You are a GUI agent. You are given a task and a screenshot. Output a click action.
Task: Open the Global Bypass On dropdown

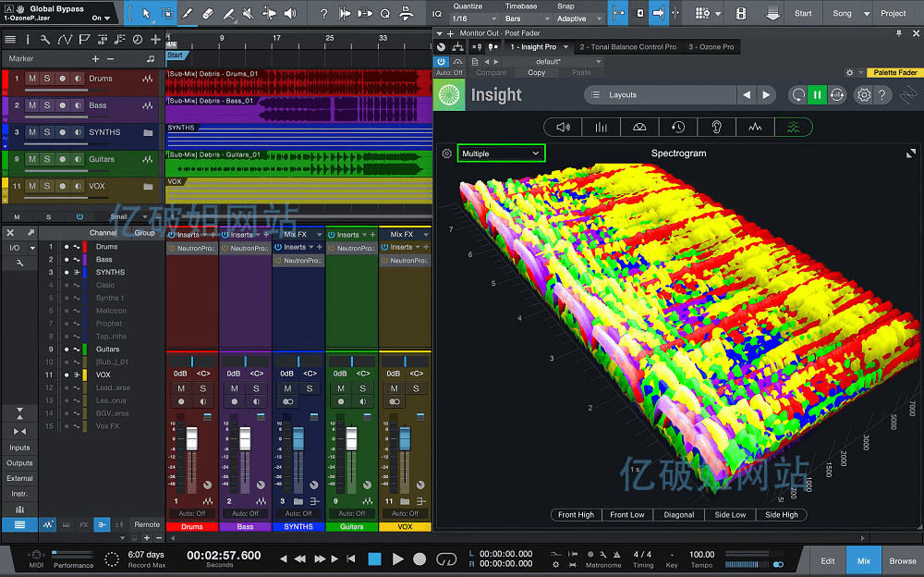pyautogui.click(x=101, y=18)
